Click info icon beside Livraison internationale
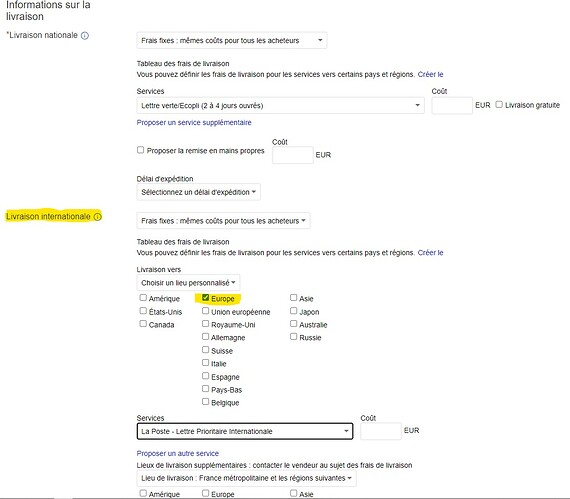 pyautogui.click(x=98, y=217)
